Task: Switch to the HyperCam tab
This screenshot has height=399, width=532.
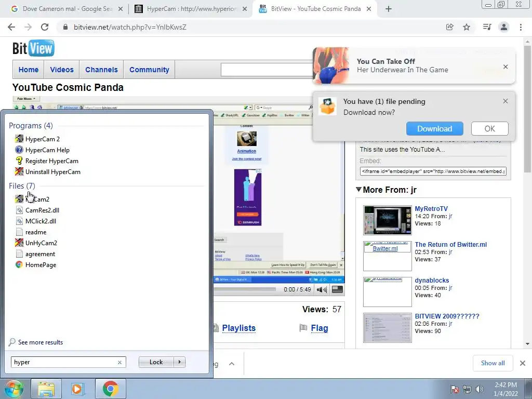Action: pos(190,9)
